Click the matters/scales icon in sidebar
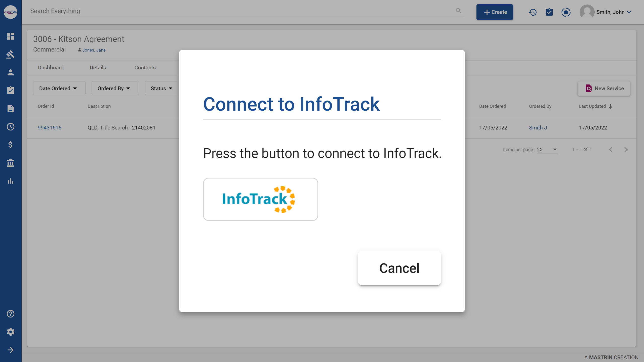 click(11, 54)
